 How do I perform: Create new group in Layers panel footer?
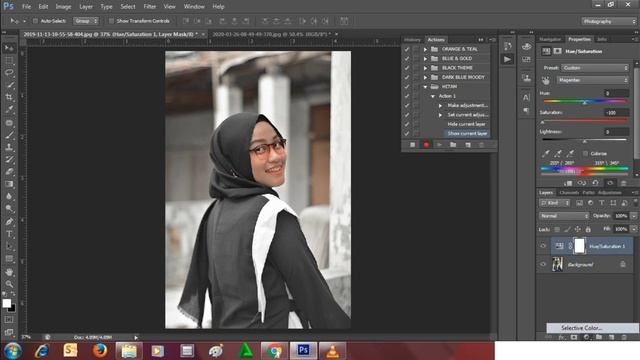(599, 337)
